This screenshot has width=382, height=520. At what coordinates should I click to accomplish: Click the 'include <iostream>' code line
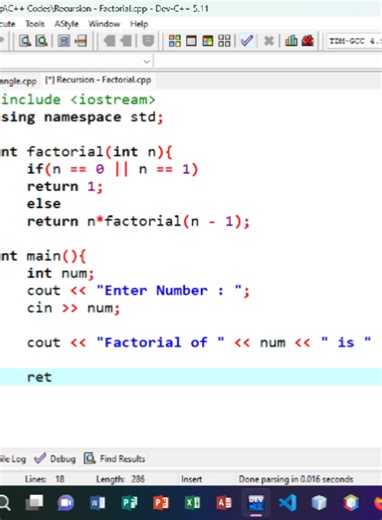pyautogui.click(x=78, y=100)
